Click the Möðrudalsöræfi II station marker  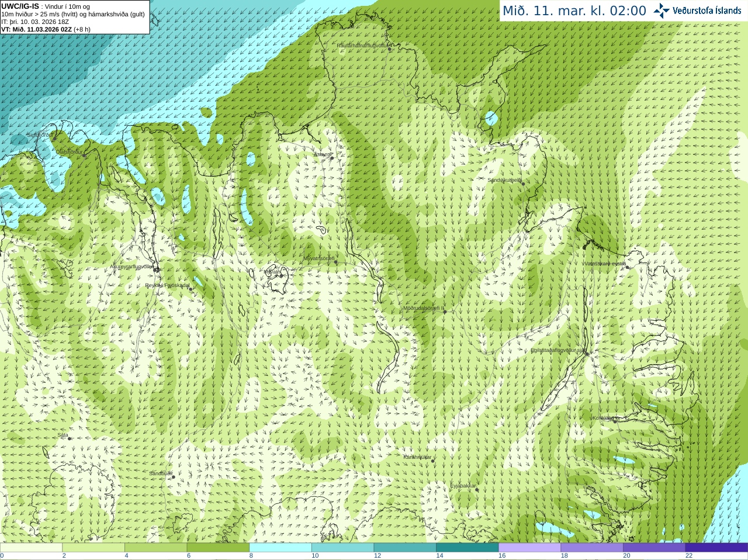(x=445, y=312)
